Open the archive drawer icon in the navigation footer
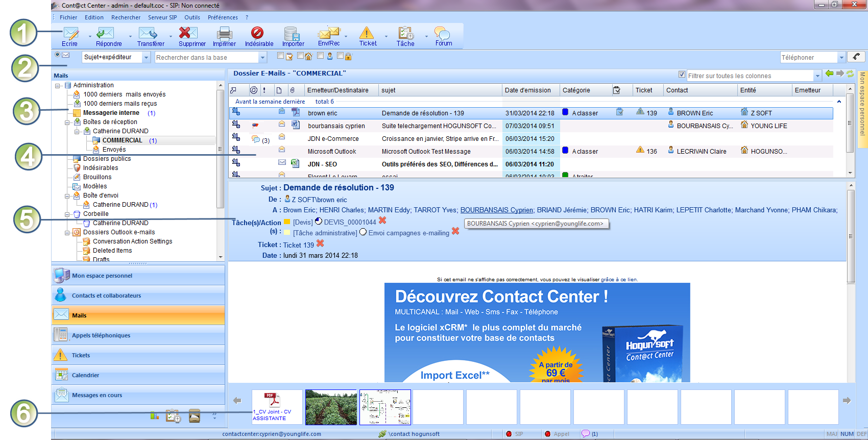The height and width of the screenshot is (440, 868). (x=195, y=415)
